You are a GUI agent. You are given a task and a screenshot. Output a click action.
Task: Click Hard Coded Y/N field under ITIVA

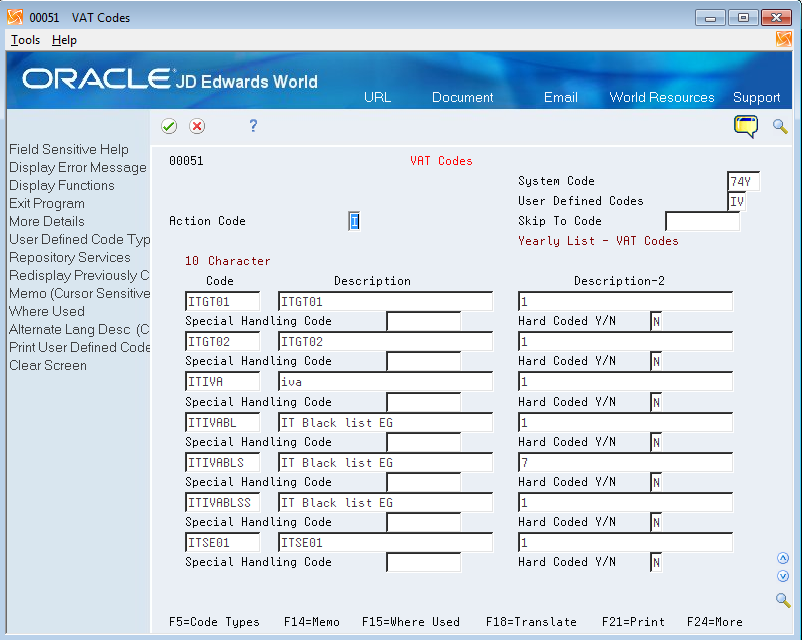(656, 403)
